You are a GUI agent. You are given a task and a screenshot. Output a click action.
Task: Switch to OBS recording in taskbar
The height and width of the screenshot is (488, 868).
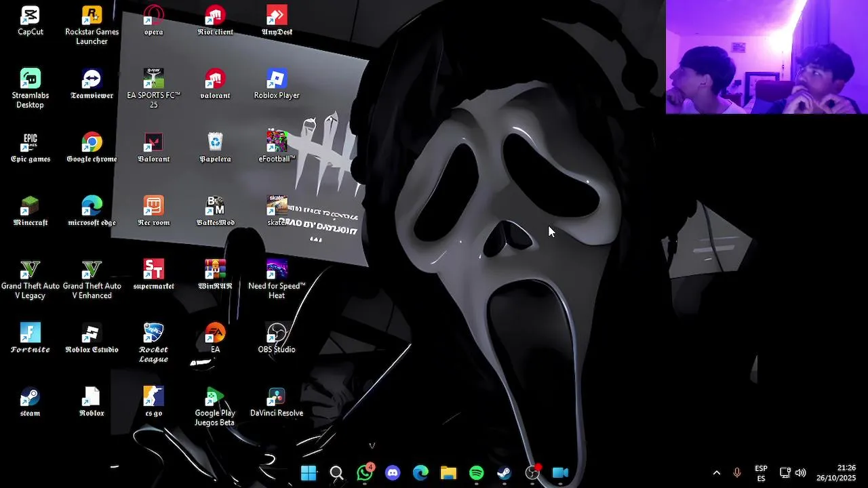tap(532, 472)
